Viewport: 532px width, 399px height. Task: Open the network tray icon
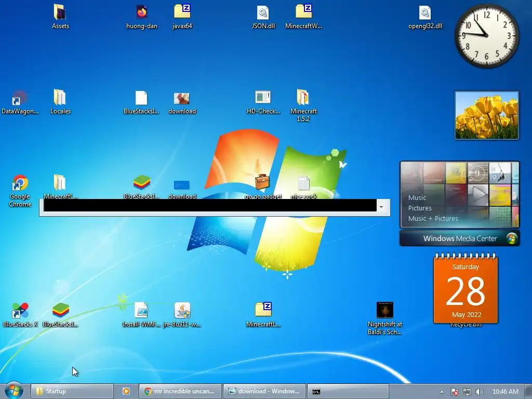(467, 392)
